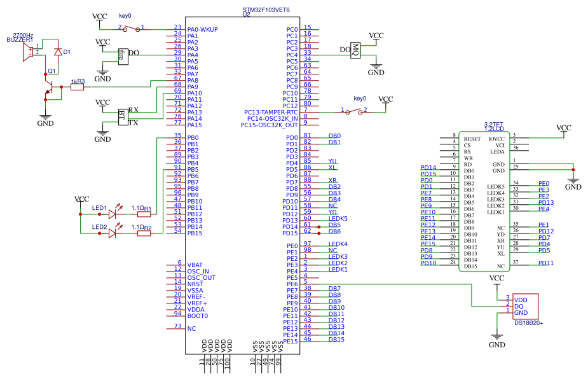Image resolution: width=588 pixels, height=381 pixels.
Task: Click the OSC_OUT pin label
Action: pyautogui.click(x=202, y=278)
